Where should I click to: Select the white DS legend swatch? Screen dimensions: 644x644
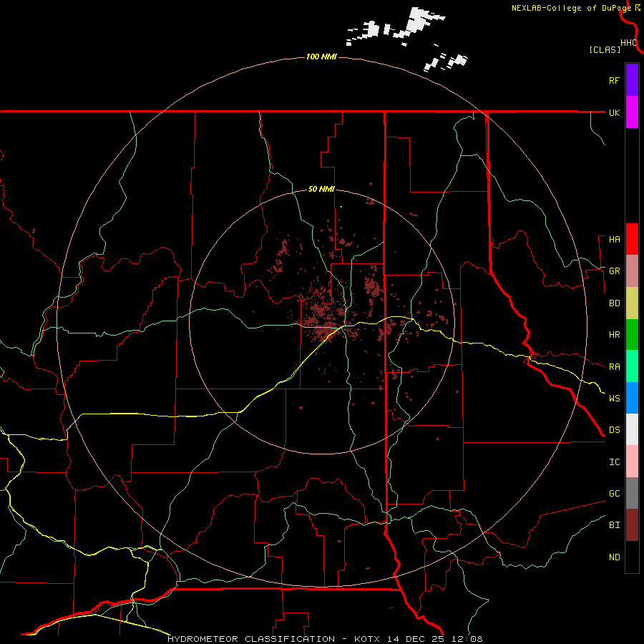[632, 429]
